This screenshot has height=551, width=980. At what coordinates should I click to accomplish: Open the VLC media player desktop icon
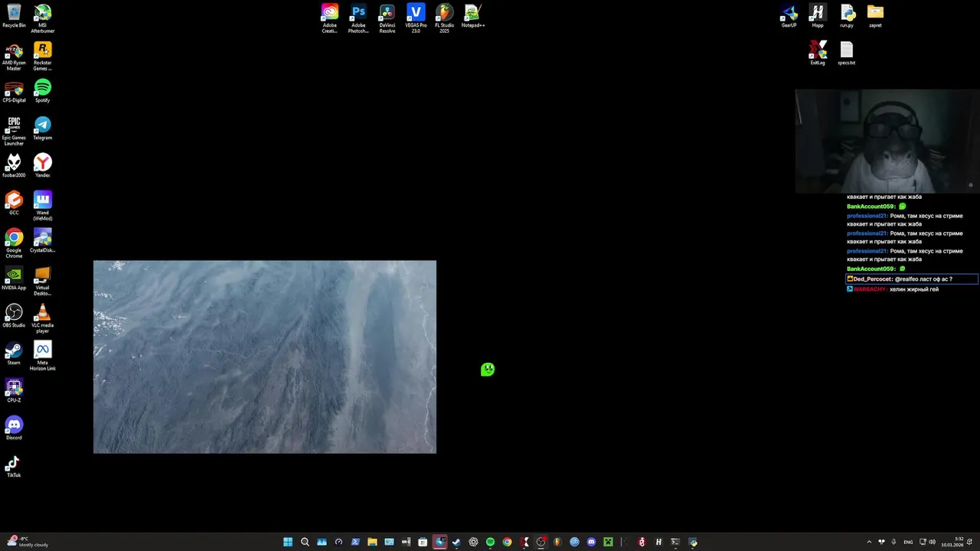(x=43, y=318)
